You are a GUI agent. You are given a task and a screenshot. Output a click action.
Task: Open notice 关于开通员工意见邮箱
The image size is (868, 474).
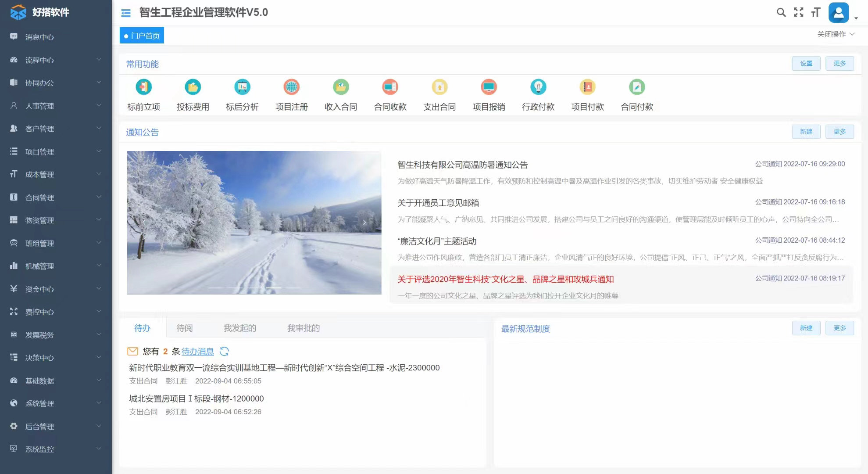pyautogui.click(x=438, y=203)
